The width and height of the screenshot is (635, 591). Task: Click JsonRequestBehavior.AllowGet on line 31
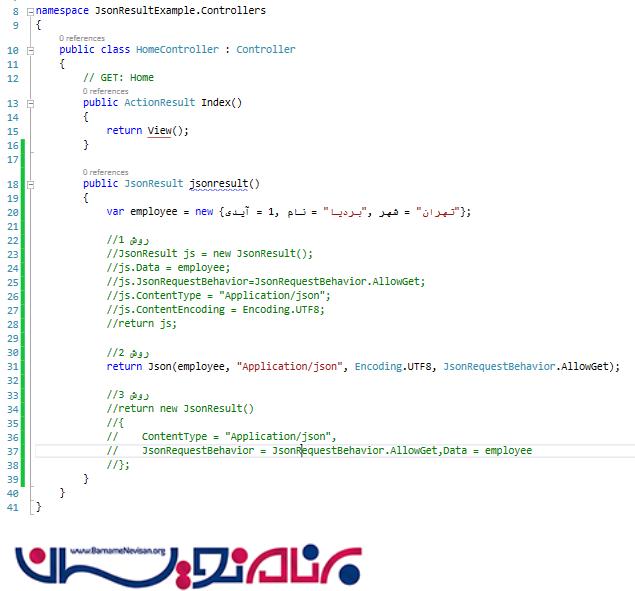click(x=525, y=367)
